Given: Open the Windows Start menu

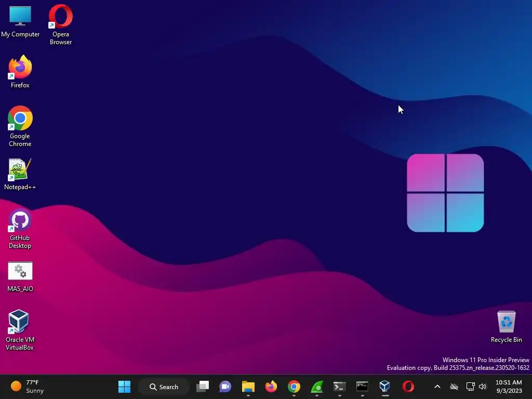Looking at the screenshot, I should (x=124, y=387).
